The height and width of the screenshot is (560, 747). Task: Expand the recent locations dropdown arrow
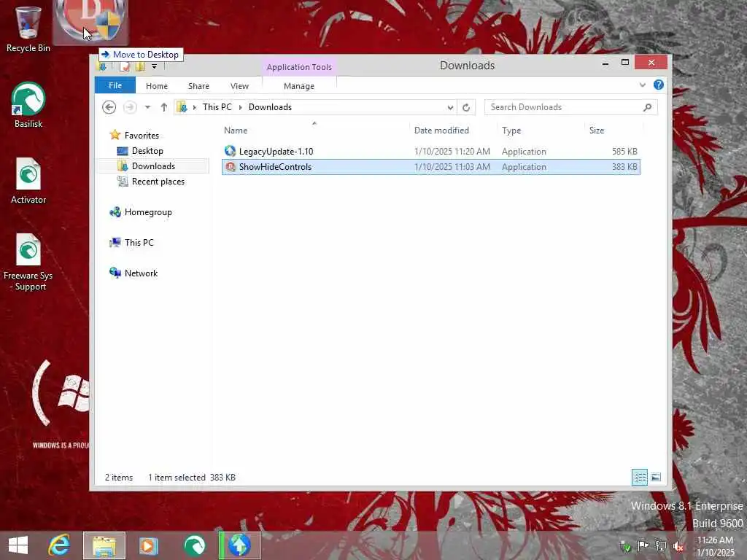(147, 107)
